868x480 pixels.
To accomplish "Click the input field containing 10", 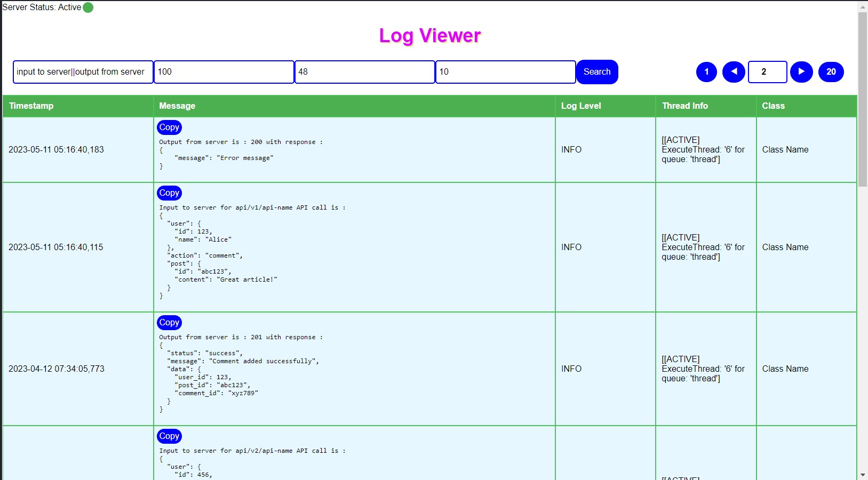I will point(505,72).
